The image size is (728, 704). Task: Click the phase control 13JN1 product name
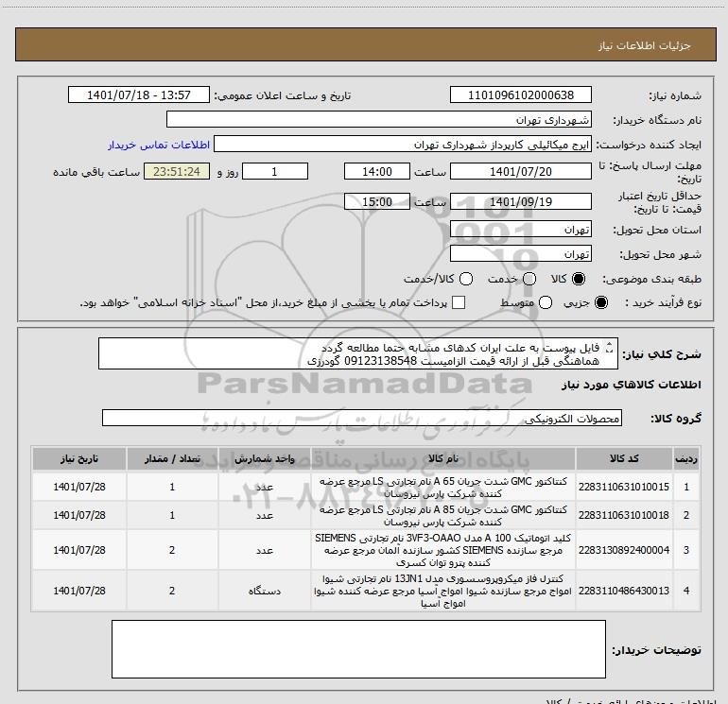coord(442,591)
